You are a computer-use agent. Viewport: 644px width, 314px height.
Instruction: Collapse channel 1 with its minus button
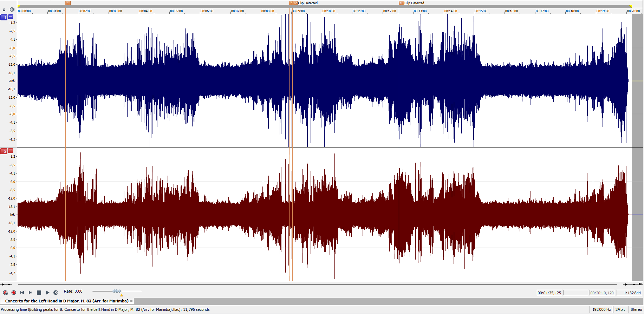click(x=11, y=17)
